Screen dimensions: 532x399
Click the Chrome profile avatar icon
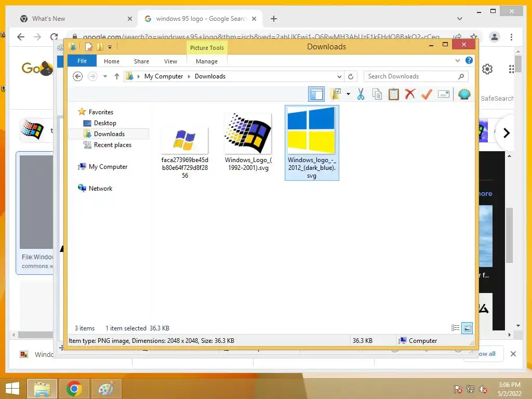pos(495,37)
